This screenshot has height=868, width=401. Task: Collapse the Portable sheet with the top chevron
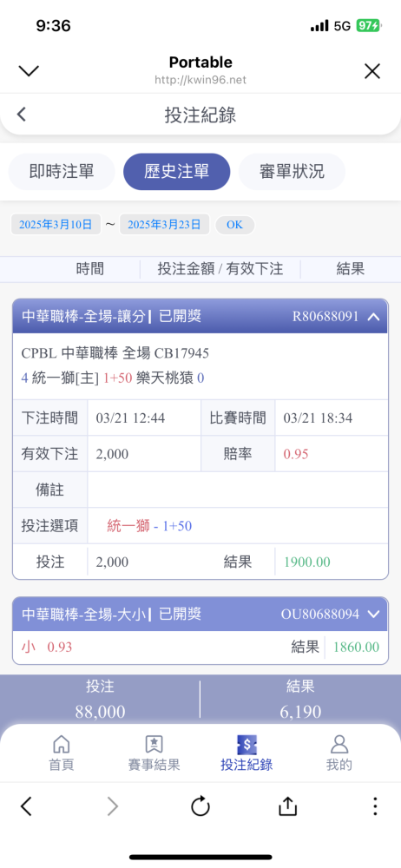pyautogui.click(x=29, y=71)
